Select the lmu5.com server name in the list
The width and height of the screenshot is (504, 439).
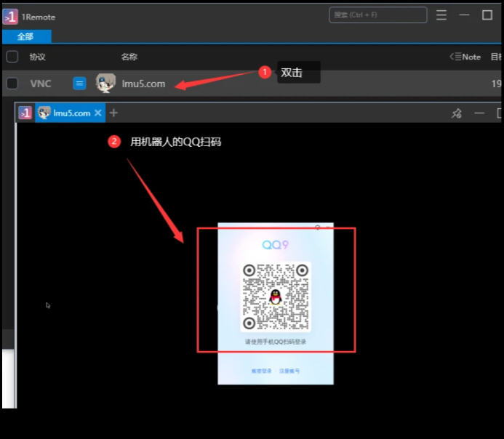pos(143,84)
